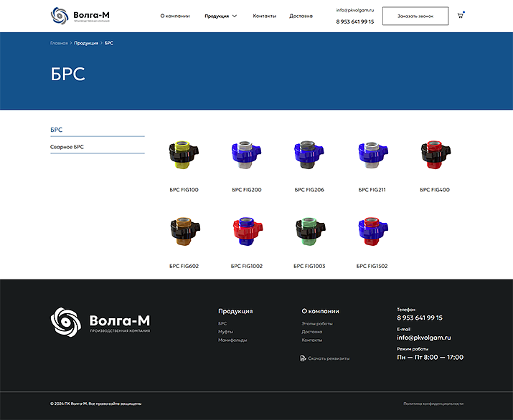Open the shopping cart icon
Screen dimensions: 513x420
coord(460,15)
